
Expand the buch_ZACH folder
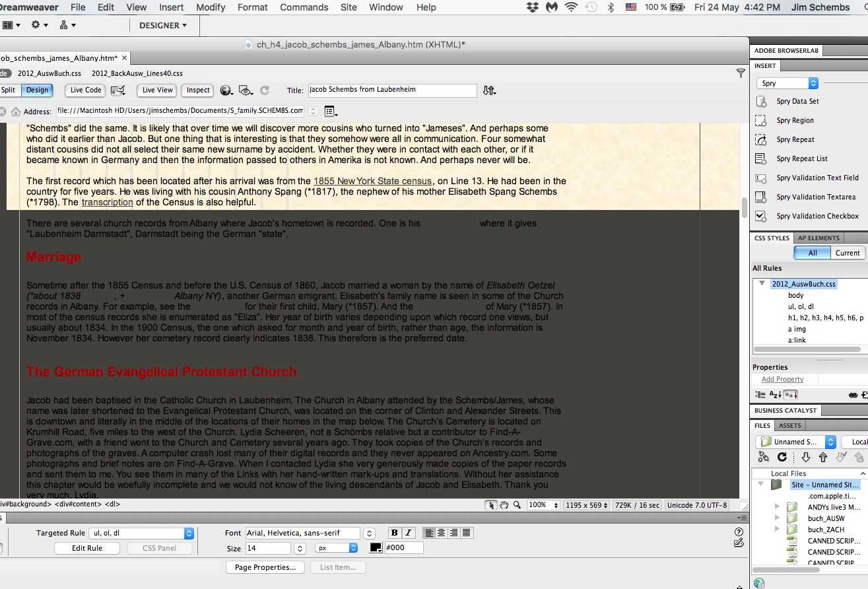[x=778, y=529]
